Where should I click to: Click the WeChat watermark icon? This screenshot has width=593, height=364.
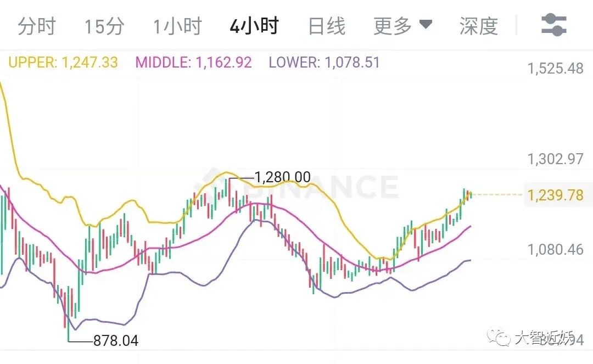[499, 337]
